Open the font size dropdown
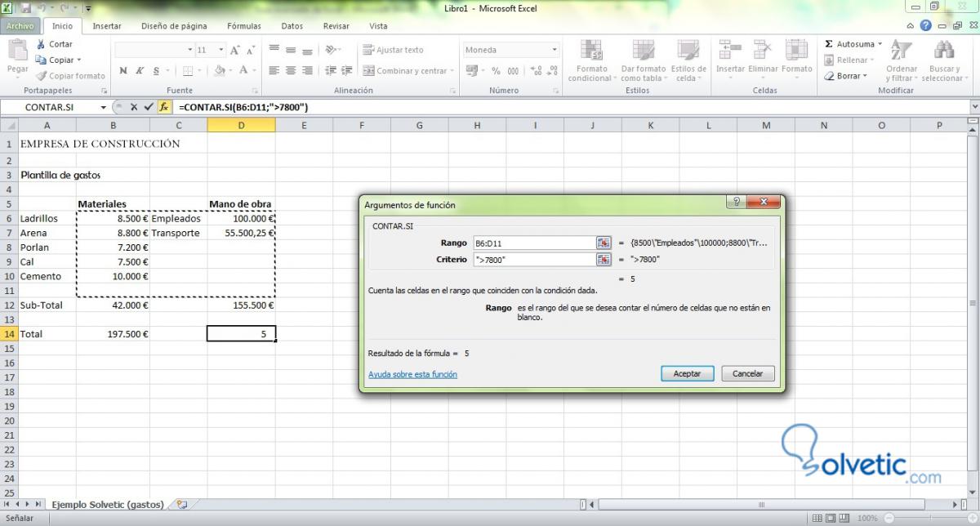This screenshot has height=526, width=980. pyautogui.click(x=220, y=50)
